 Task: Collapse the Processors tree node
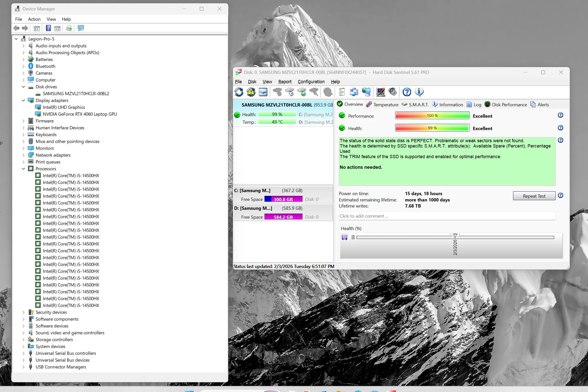(24, 169)
